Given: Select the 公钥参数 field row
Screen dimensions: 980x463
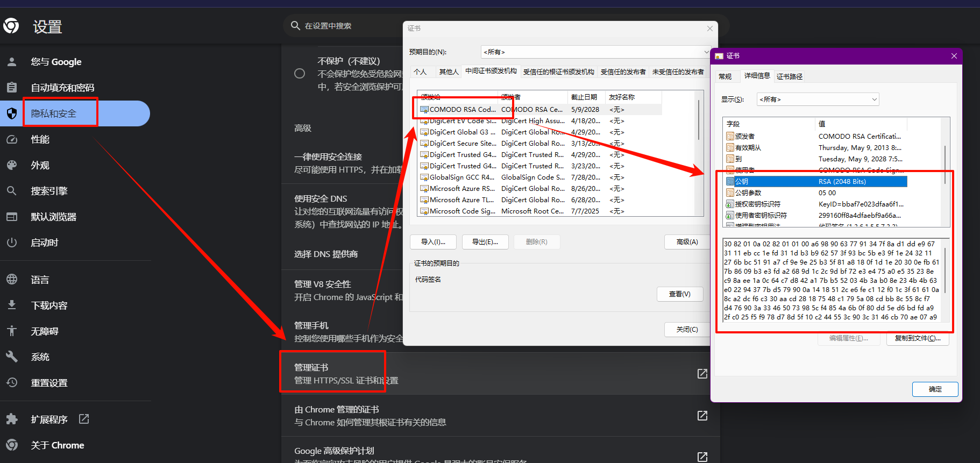Looking at the screenshot, I should (748, 193).
